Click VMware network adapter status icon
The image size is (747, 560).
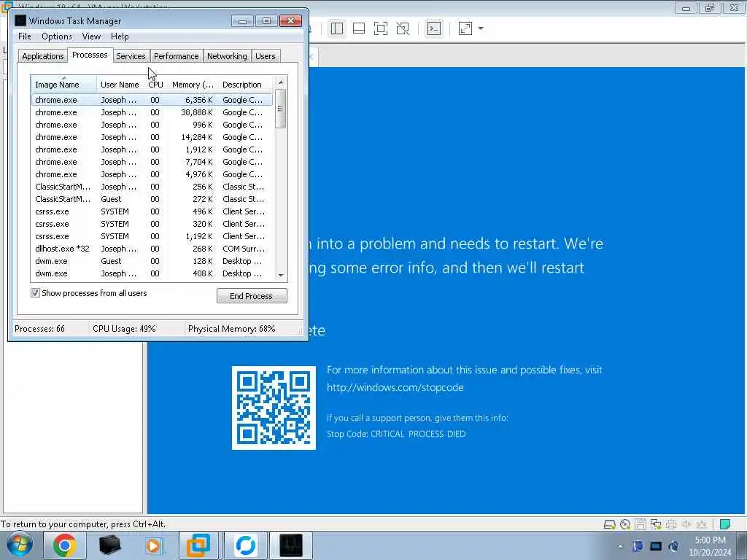(656, 525)
